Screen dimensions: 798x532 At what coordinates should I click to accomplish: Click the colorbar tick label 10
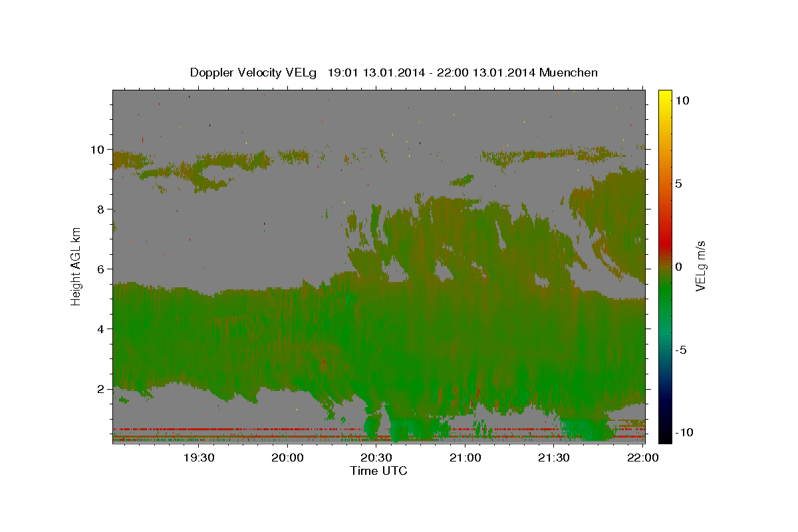tap(682, 100)
